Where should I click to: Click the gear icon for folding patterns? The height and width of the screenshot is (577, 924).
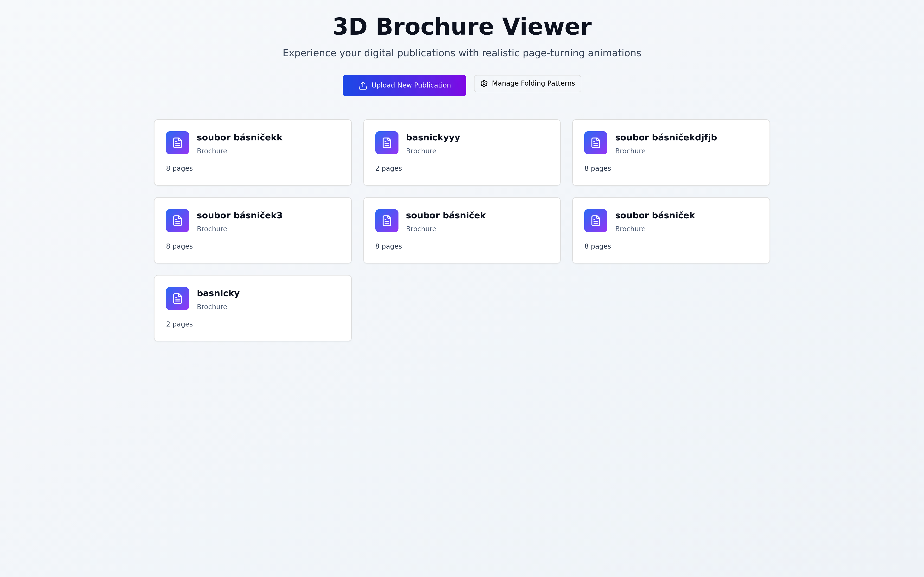click(x=484, y=84)
